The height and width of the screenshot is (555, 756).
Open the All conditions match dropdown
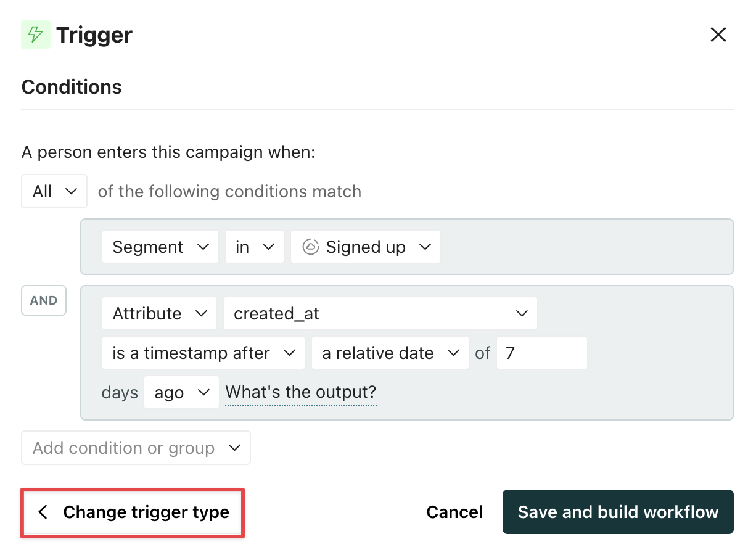tap(54, 191)
